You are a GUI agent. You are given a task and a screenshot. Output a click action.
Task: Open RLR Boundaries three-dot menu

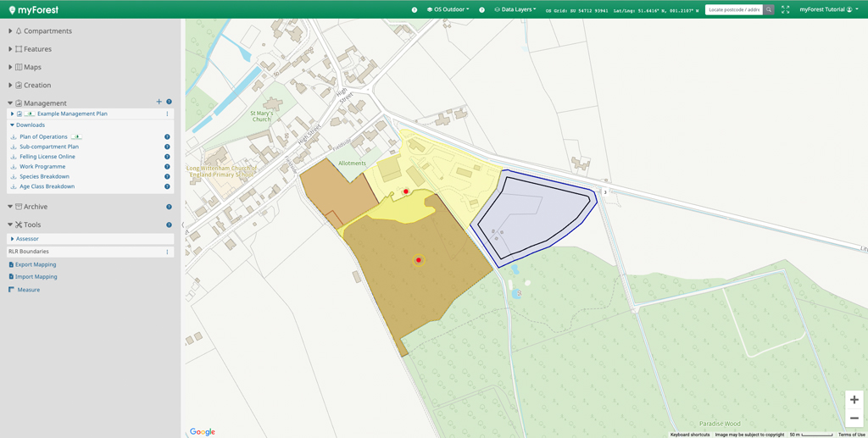167,252
